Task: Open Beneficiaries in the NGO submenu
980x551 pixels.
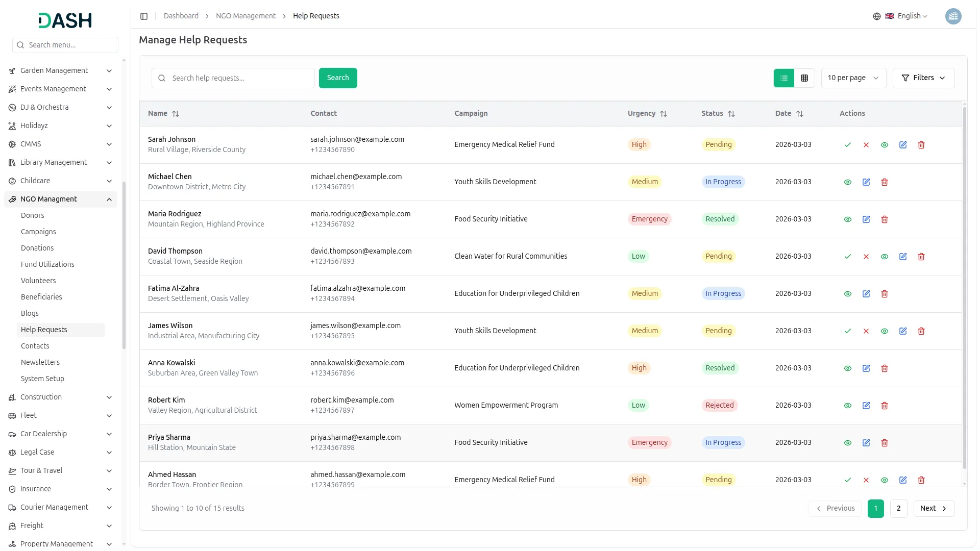Action: [x=41, y=297]
